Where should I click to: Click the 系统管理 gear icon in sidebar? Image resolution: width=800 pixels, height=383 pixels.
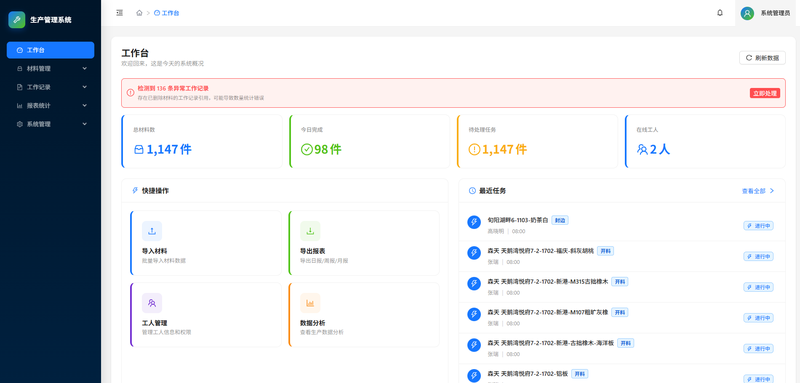pos(20,124)
